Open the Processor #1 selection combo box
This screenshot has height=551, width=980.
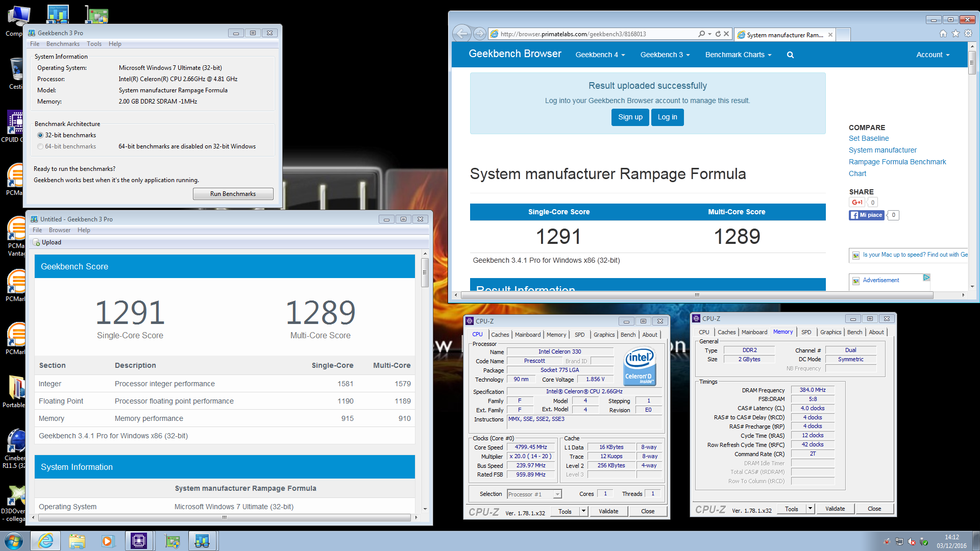pyautogui.click(x=534, y=494)
